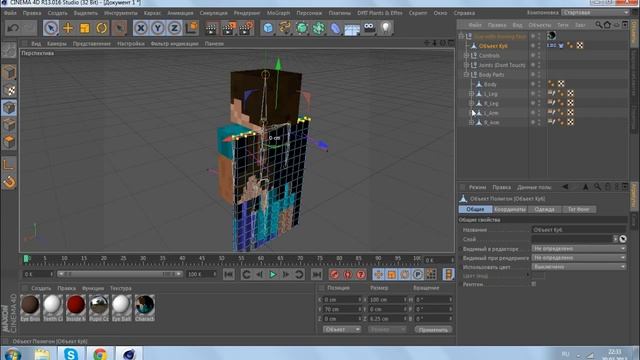Render the active view with clapperboard icon
This screenshot has width=640, height=360.
click(x=211, y=28)
